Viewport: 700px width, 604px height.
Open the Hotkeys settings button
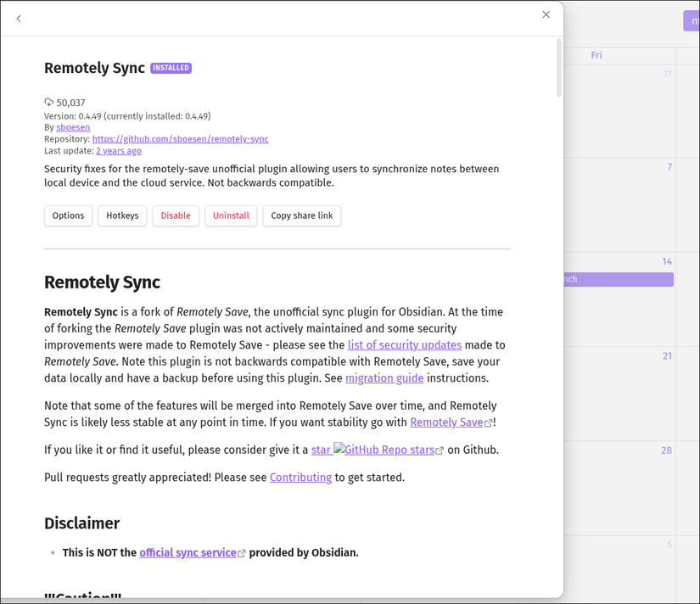[122, 215]
